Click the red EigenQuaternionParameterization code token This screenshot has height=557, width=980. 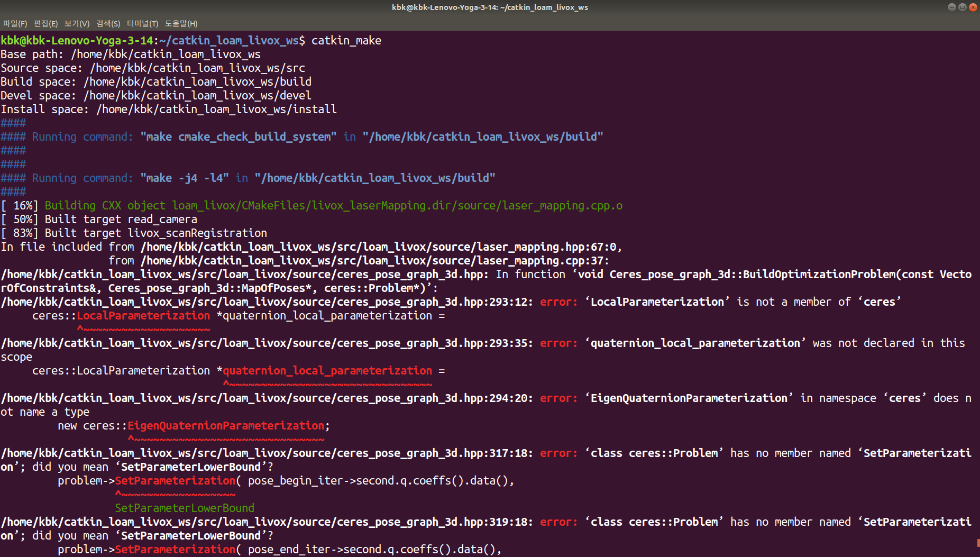point(226,426)
